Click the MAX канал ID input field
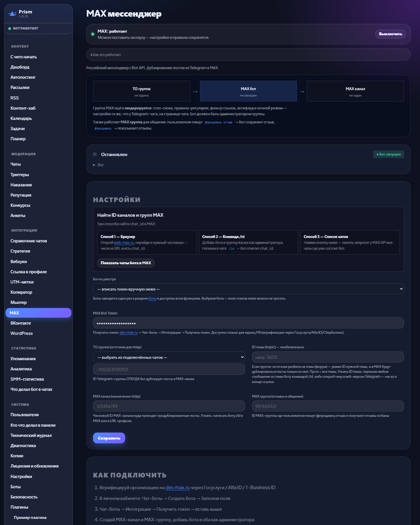Image resolution: width=420 pixels, height=525 pixels. [x=169, y=406]
